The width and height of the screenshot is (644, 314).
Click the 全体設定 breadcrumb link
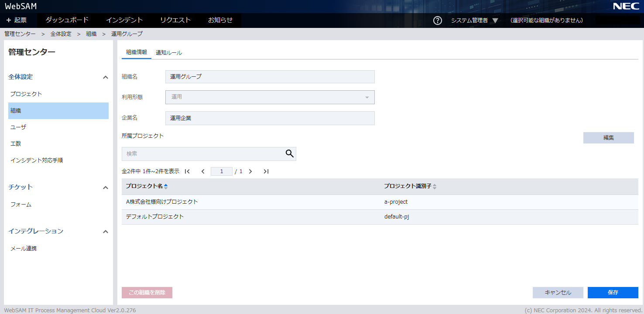click(61, 34)
